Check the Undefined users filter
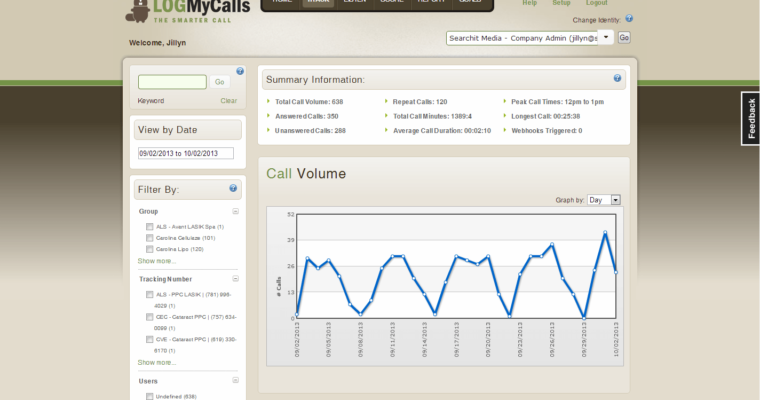Viewport: 760px width, 400px height. tap(150, 396)
